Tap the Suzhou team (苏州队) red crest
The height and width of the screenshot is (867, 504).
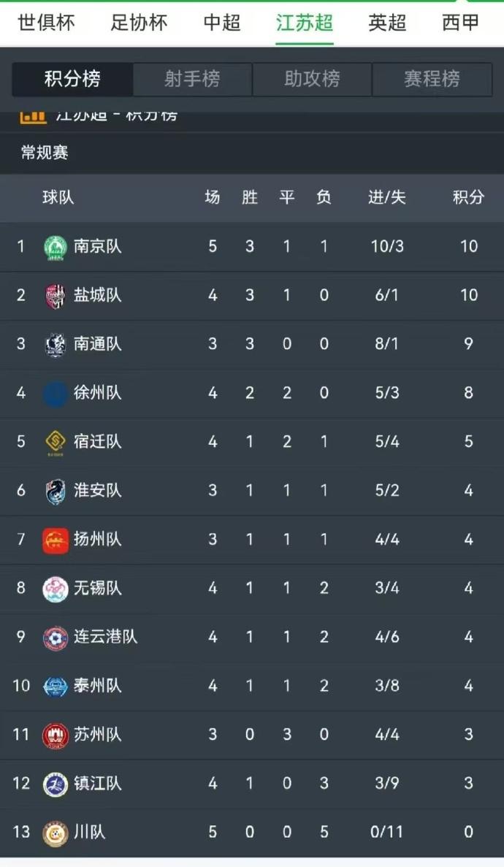coord(56,735)
